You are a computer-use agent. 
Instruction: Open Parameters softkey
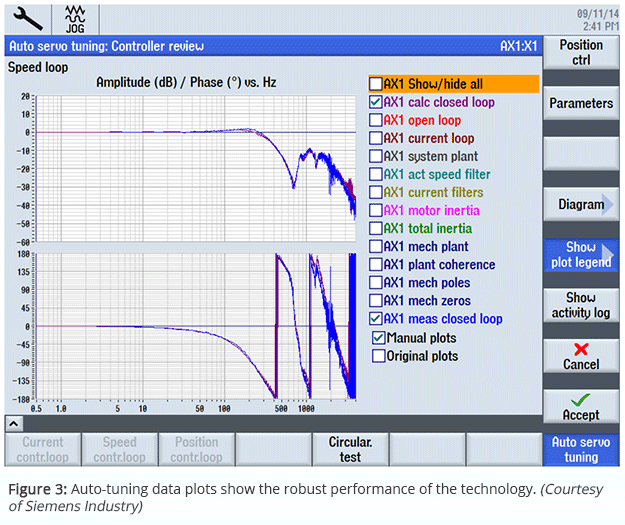pyautogui.click(x=581, y=103)
